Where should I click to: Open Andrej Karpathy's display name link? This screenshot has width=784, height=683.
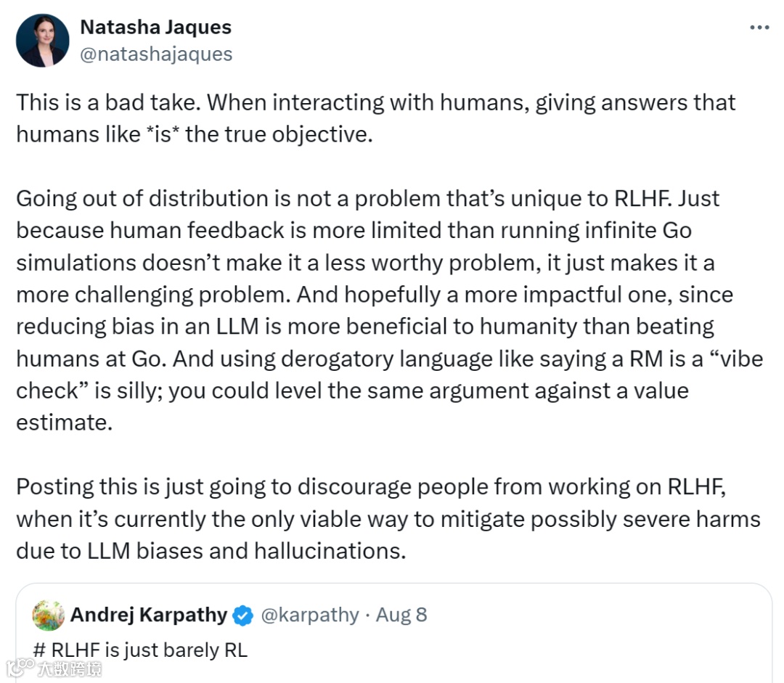click(149, 615)
